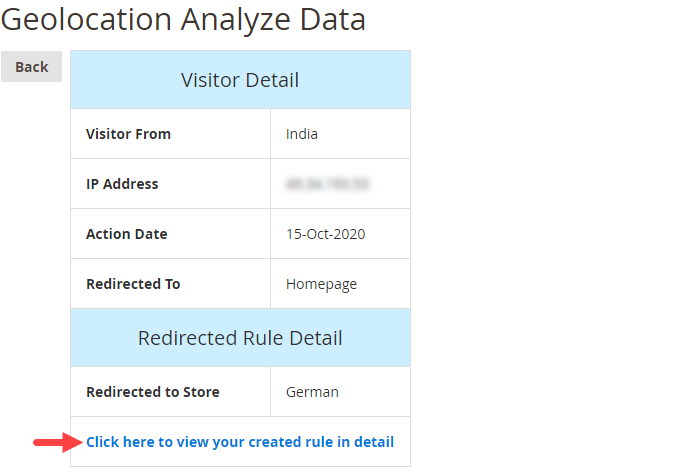Select the 'Action Date' label
The height and width of the screenshot is (473, 690).
coord(127,234)
